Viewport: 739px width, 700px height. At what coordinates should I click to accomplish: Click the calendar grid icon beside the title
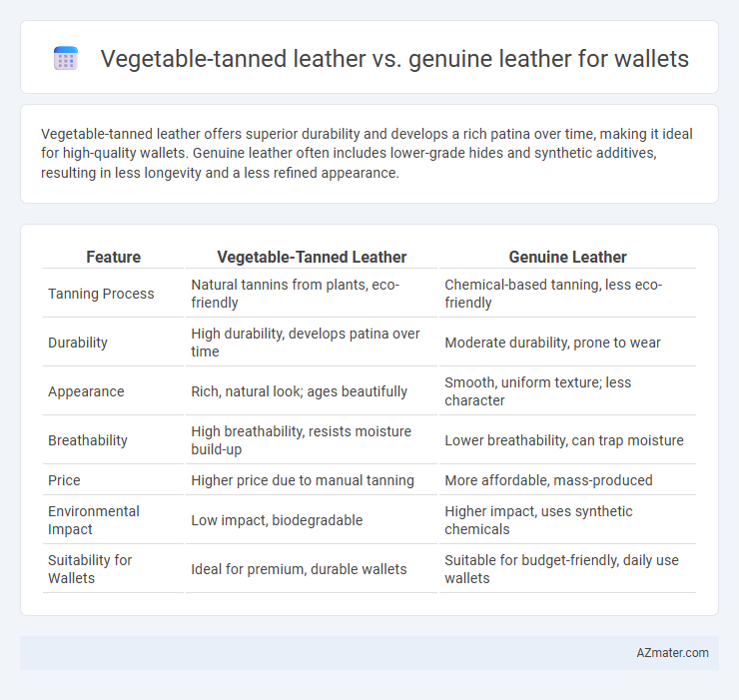[x=66, y=59]
